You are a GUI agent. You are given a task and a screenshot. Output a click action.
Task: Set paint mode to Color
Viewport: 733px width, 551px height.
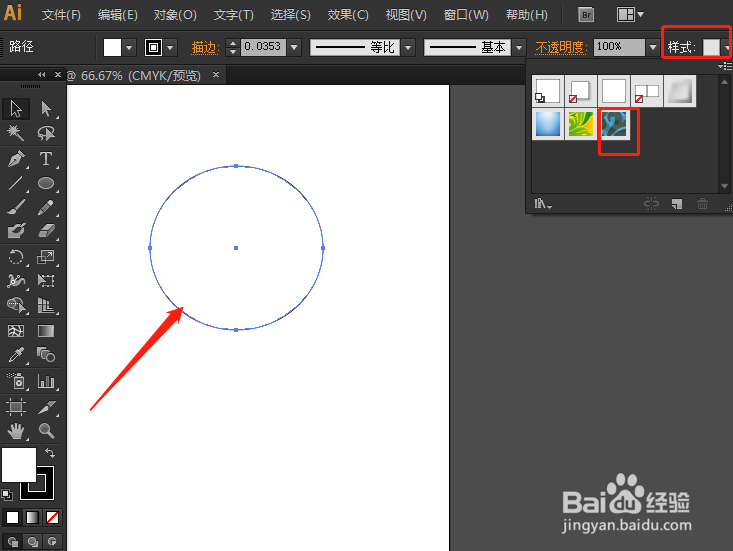point(12,517)
